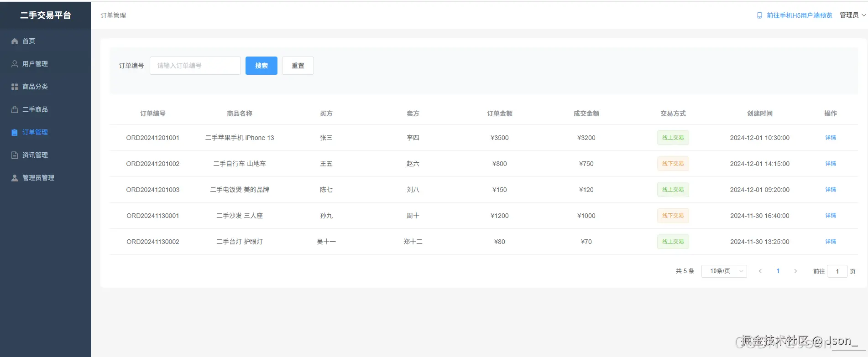Click the 二手交易平台 logo title
This screenshot has width=868, height=357.
tap(46, 15)
